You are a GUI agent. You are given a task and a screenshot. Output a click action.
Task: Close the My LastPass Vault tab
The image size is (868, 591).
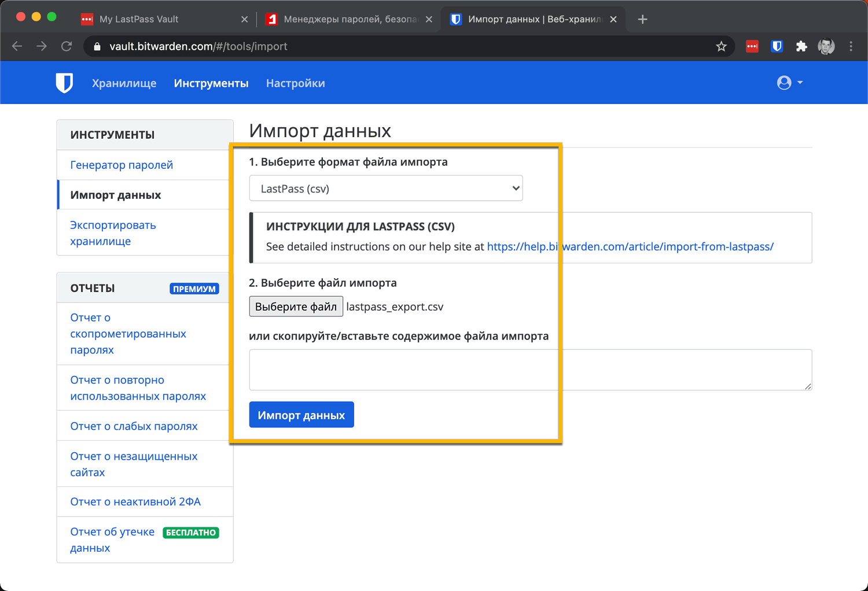(244, 19)
